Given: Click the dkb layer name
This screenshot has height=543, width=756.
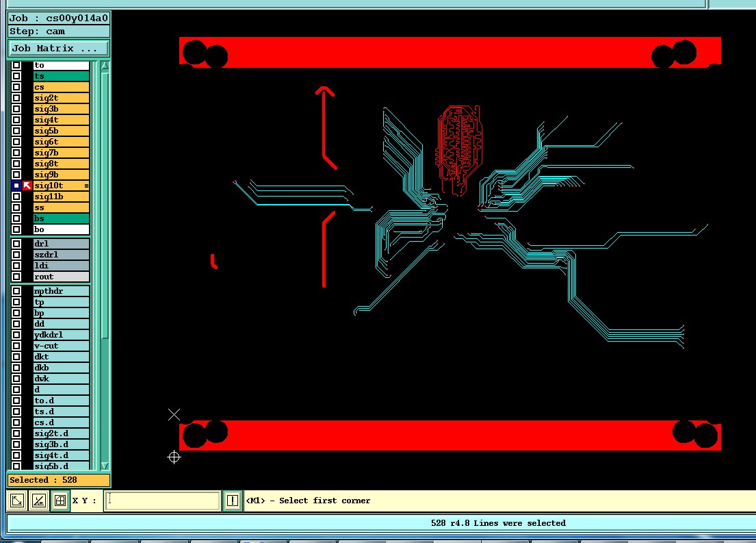Looking at the screenshot, I should tap(61, 368).
